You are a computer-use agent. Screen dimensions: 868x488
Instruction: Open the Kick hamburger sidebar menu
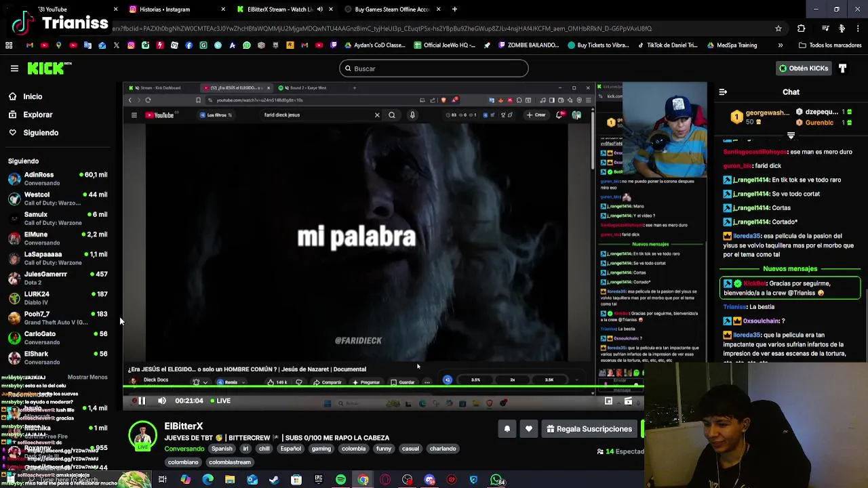click(x=14, y=68)
